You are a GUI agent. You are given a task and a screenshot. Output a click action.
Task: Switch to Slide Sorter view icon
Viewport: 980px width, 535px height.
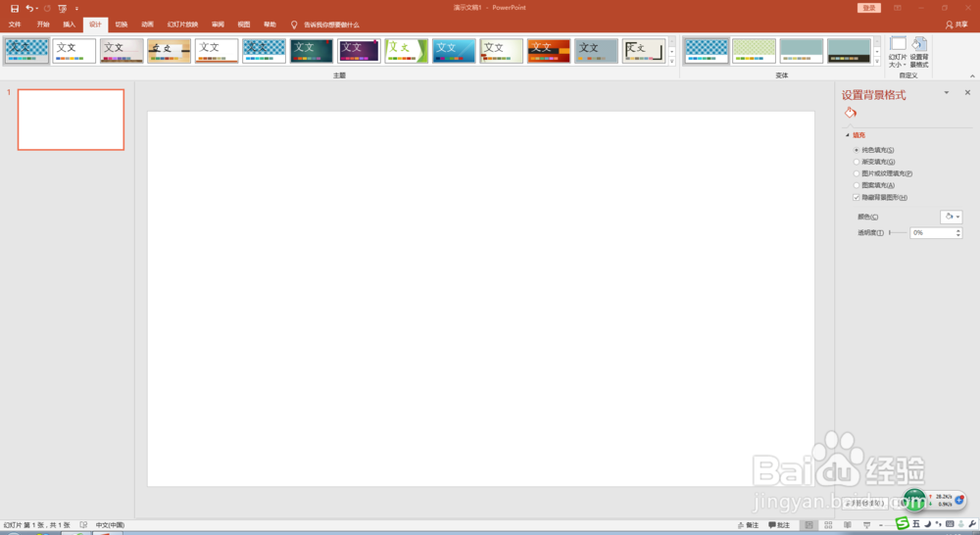coord(828,525)
